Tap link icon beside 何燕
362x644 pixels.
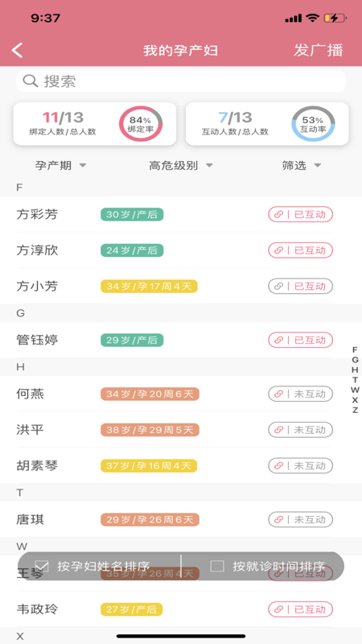pyautogui.click(x=278, y=394)
